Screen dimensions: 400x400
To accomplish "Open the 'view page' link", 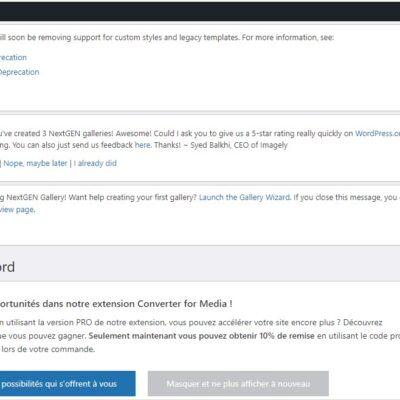I will 17,210.
